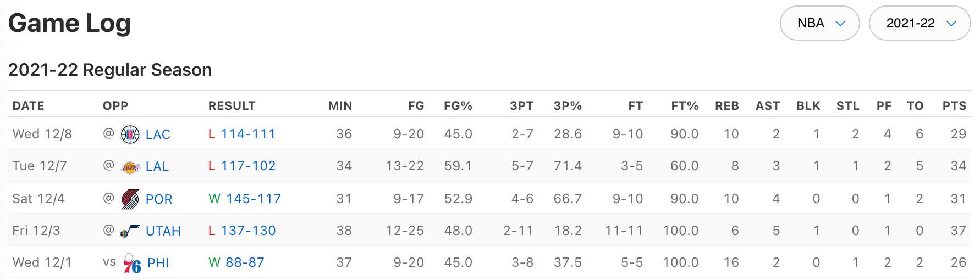Open the UTAH team link

163,231
